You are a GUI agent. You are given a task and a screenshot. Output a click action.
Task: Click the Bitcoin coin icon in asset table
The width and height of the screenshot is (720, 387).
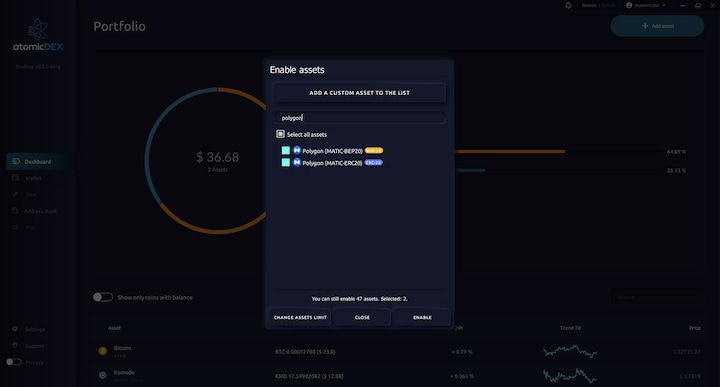coord(103,351)
